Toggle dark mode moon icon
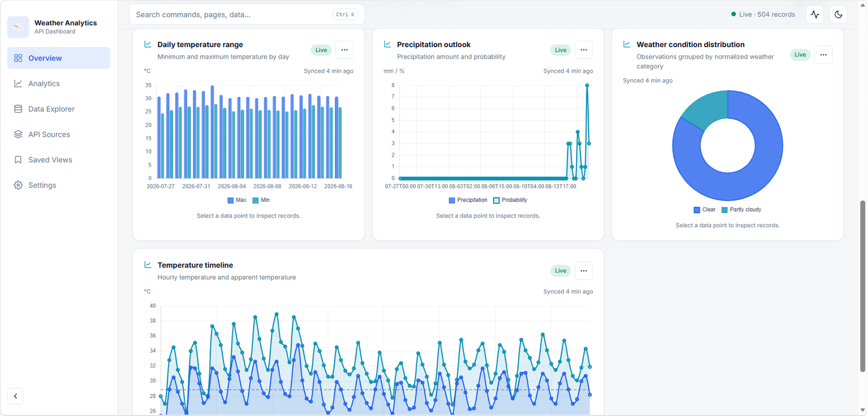868x416 pixels. click(838, 15)
